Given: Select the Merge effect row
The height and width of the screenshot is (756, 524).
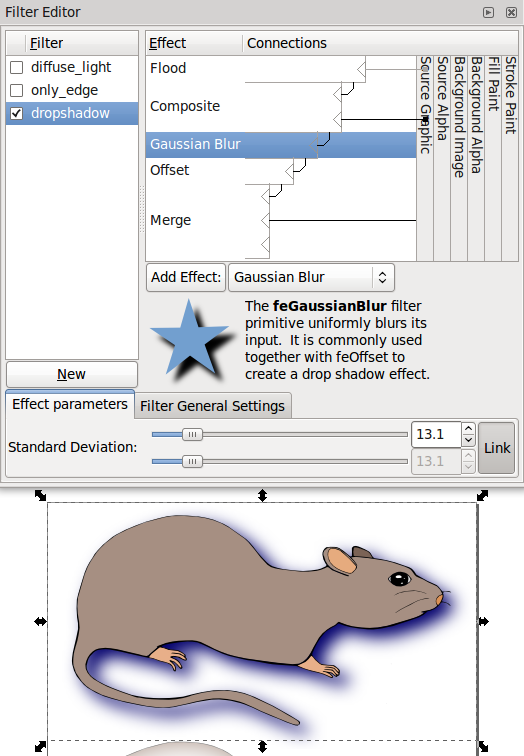Looking at the screenshot, I should coord(281,221).
